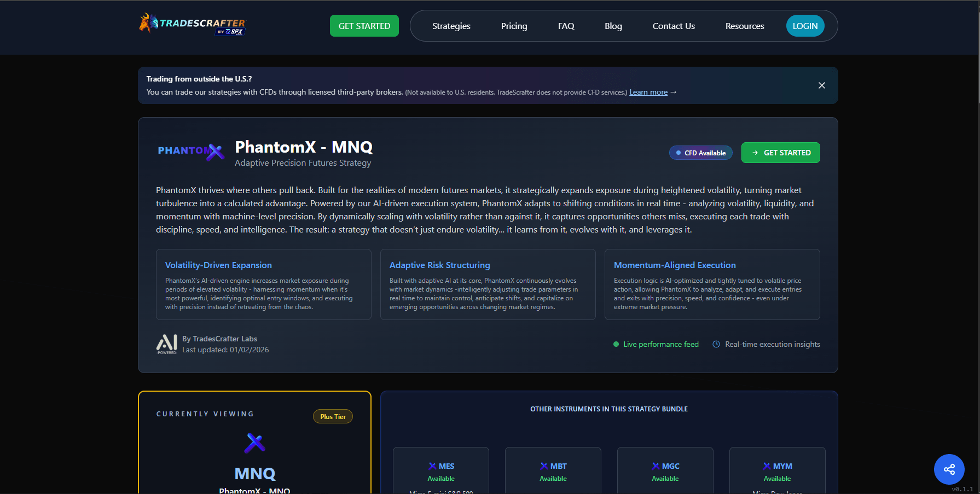Click the green GET STARTED header button
Viewport: 980px width, 494px height.
point(364,26)
